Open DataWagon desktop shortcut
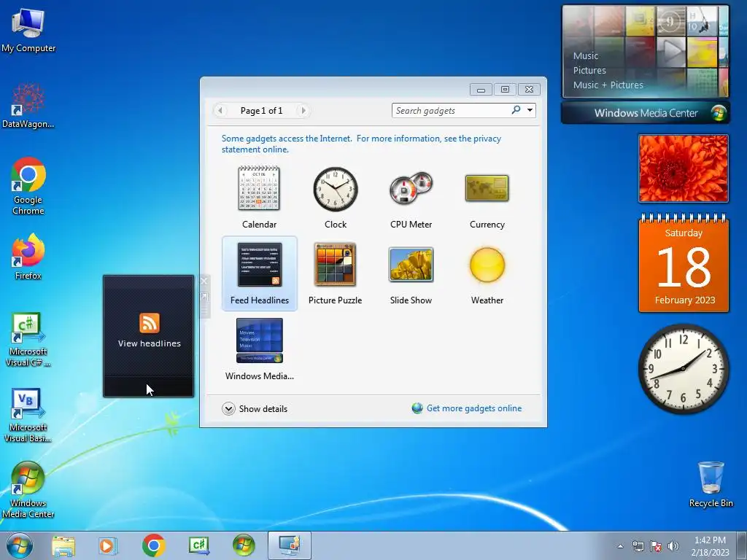This screenshot has width=747, height=560. pos(28,106)
